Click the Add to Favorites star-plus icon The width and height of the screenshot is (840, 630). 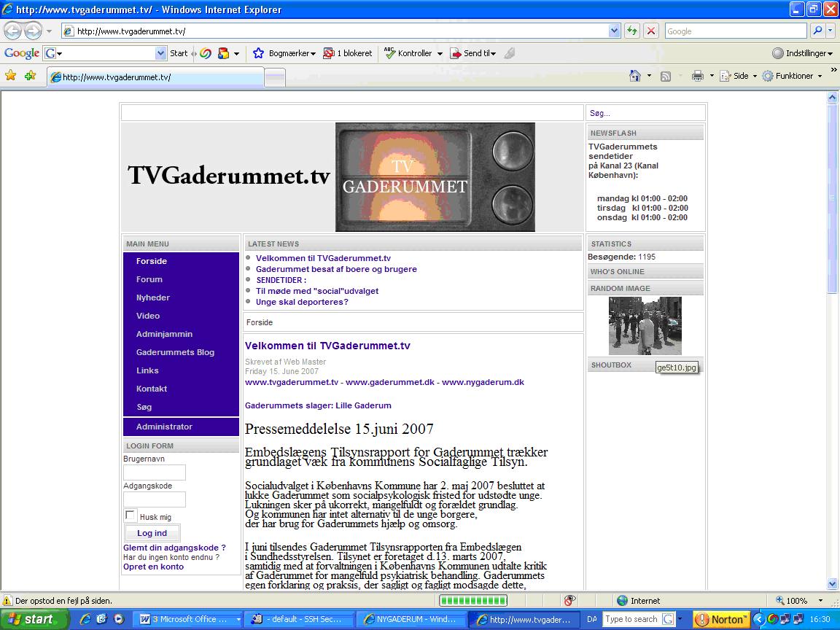[30, 76]
